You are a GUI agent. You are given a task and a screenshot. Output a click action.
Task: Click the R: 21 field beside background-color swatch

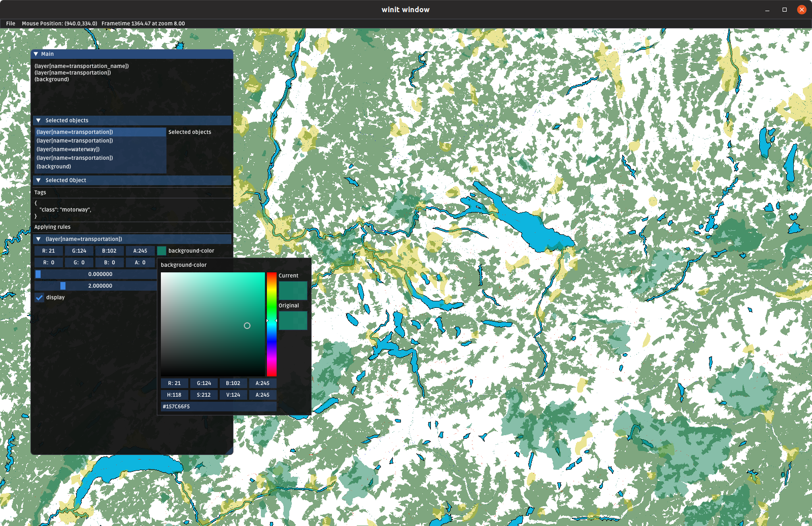point(49,251)
